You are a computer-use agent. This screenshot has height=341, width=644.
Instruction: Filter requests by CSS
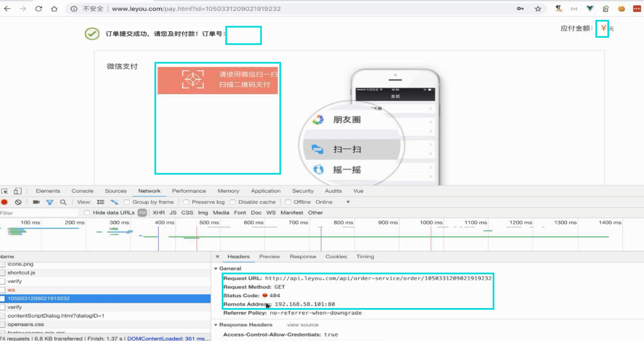(x=187, y=213)
